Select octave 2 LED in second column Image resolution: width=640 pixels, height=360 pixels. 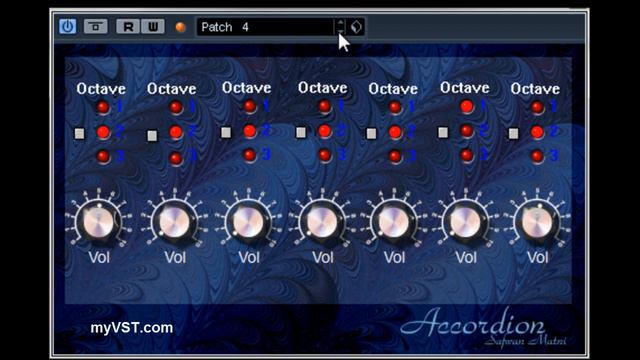176,132
